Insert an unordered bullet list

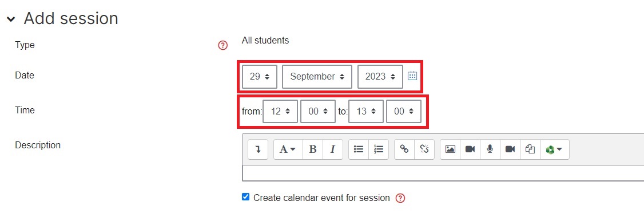coord(359,149)
